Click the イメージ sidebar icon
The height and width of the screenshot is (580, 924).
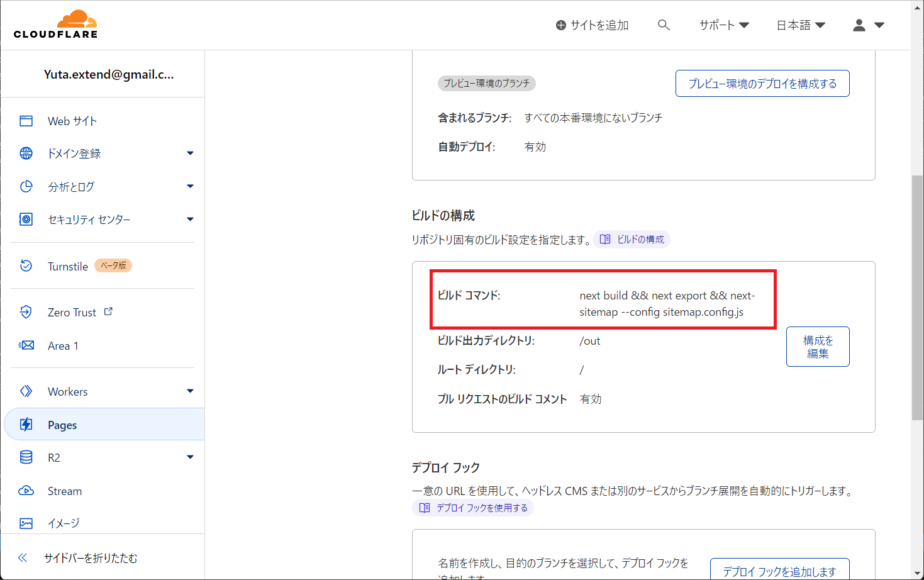(x=26, y=523)
